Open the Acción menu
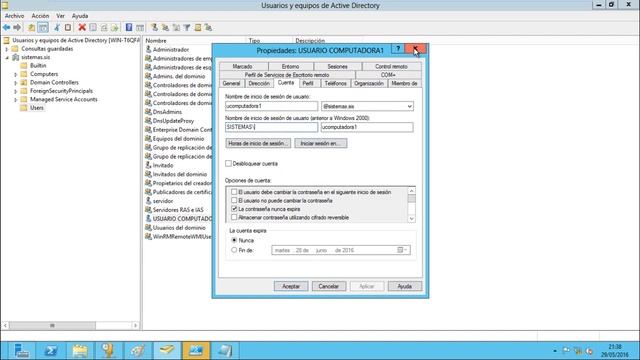Viewport: 640px width, 360px height. (x=40, y=16)
